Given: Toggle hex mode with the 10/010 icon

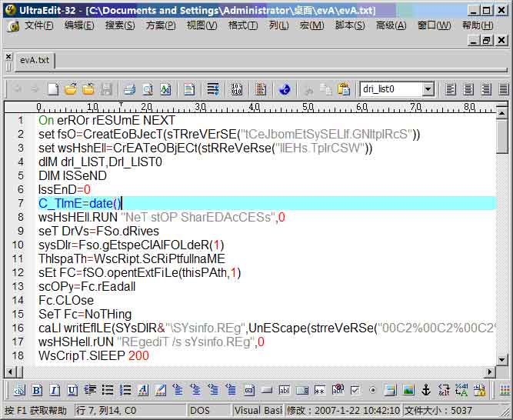Looking at the screenshot, I should click(x=237, y=89).
